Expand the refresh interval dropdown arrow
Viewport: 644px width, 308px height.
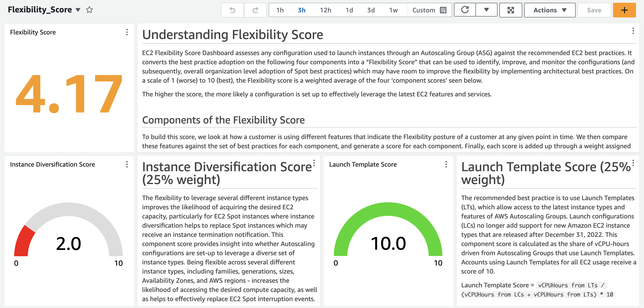pyautogui.click(x=486, y=10)
